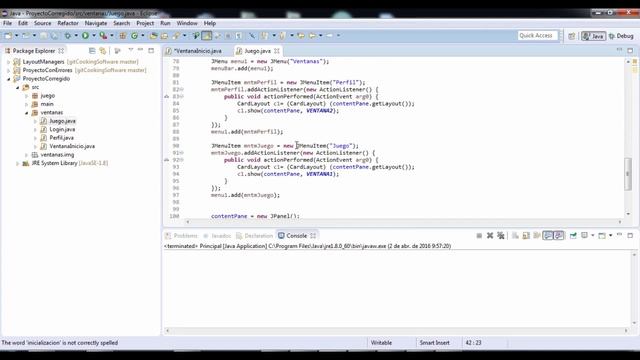The width and height of the screenshot is (640, 360).
Task: Save the current file with Save icon
Action: tap(43, 36)
